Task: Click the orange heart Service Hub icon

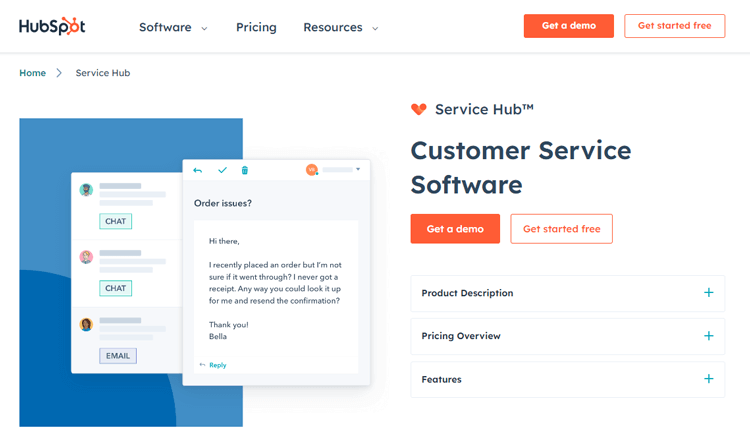Action: tap(419, 109)
